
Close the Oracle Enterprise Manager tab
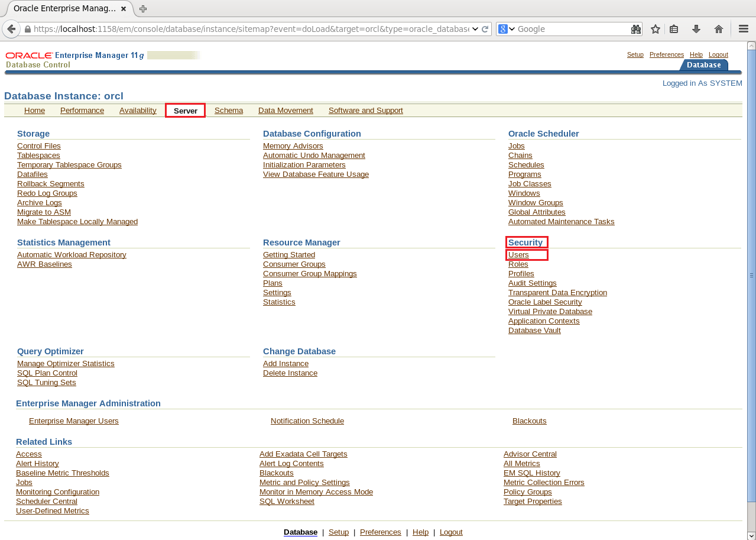click(124, 9)
